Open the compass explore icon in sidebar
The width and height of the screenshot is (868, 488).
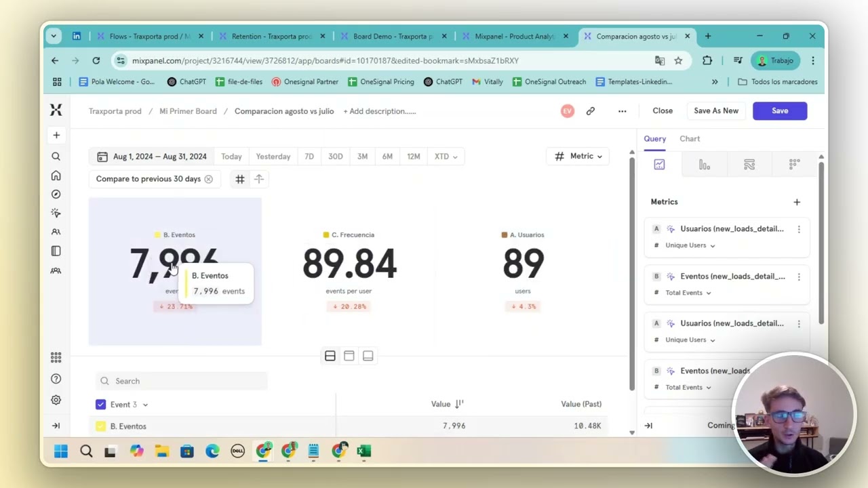[x=56, y=194]
